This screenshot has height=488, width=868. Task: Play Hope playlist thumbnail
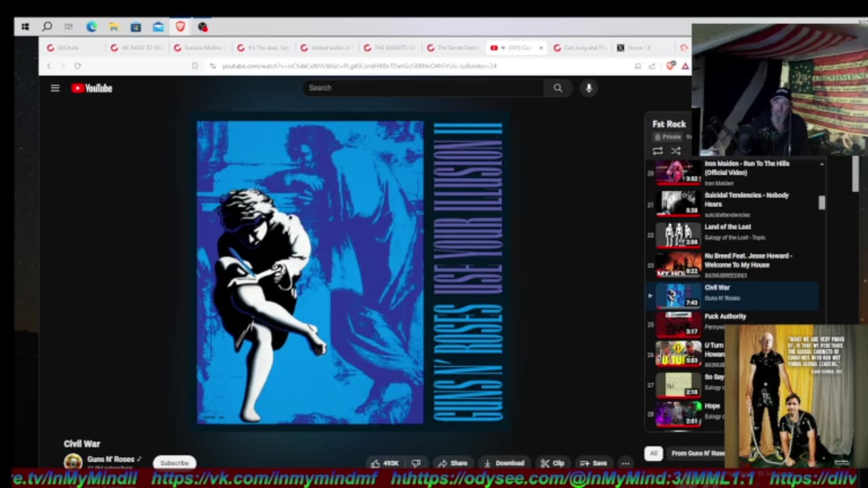(678, 413)
